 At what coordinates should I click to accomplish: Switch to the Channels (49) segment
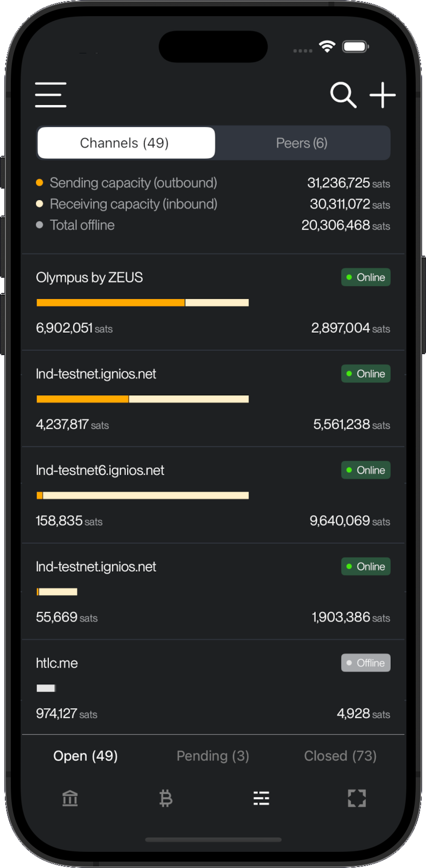126,143
